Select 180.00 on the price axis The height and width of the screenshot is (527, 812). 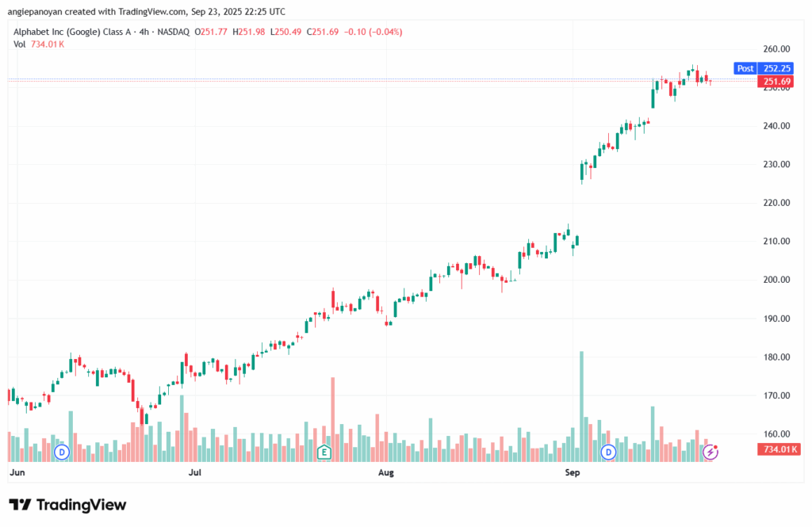point(777,357)
